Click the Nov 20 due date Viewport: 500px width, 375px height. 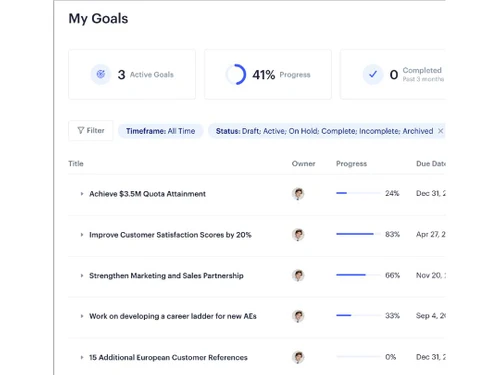431,275
